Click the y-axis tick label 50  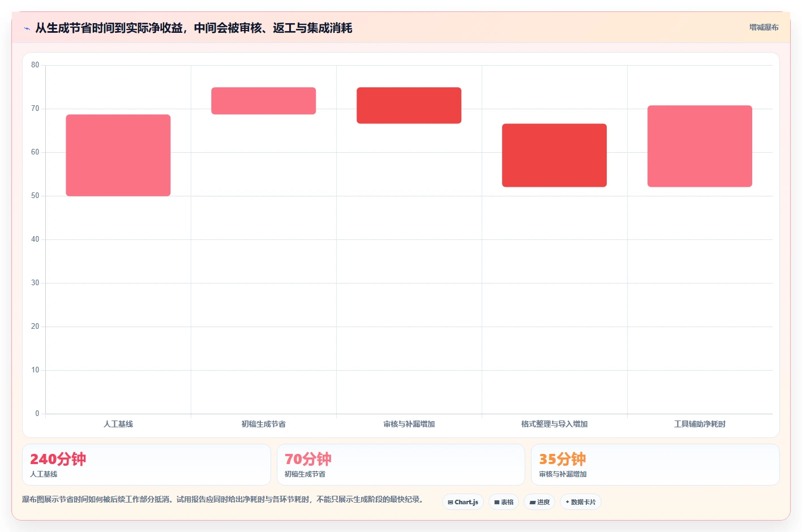point(35,196)
